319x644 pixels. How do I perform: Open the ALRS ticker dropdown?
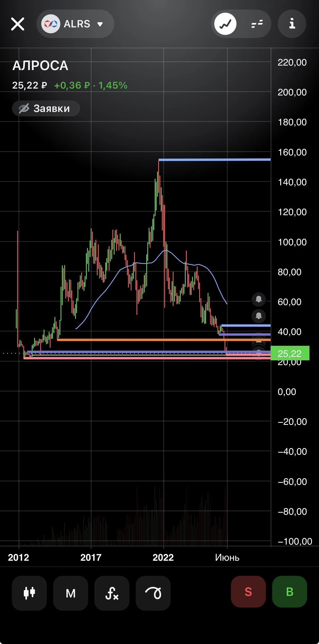75,24
